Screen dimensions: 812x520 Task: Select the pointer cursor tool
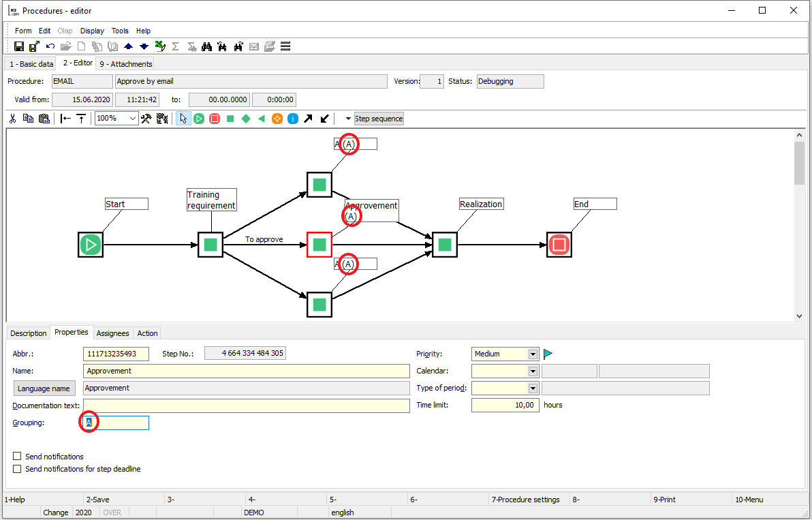point(183,119)
